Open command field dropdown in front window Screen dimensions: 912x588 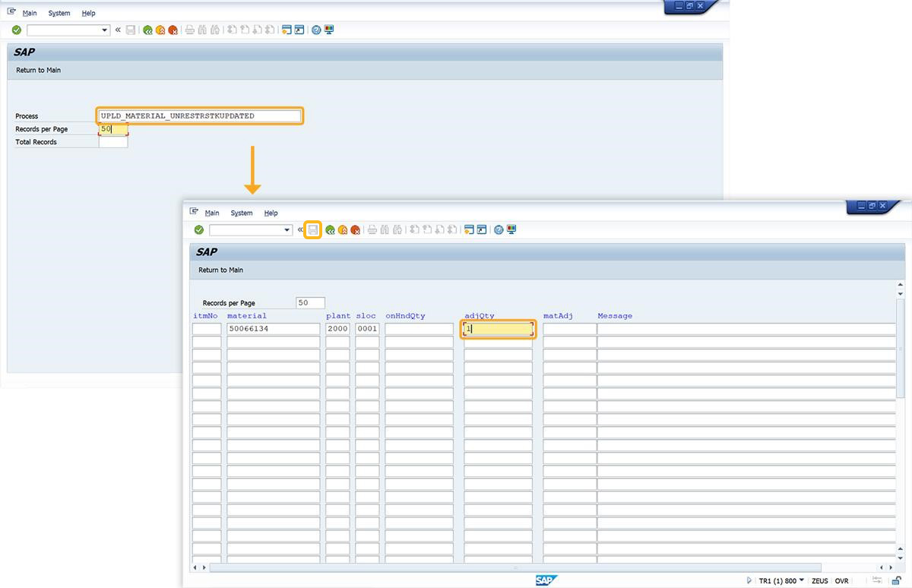tap(287, 229)
